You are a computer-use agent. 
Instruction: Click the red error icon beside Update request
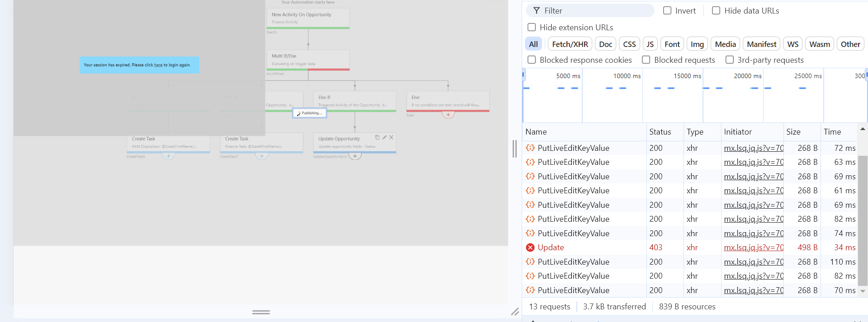(x=530, y=247)
